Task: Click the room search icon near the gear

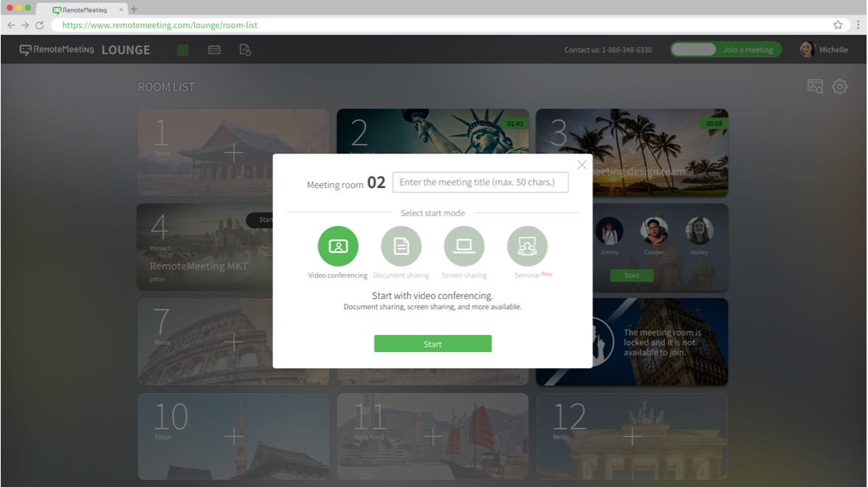Action: [x=816, y=87]
